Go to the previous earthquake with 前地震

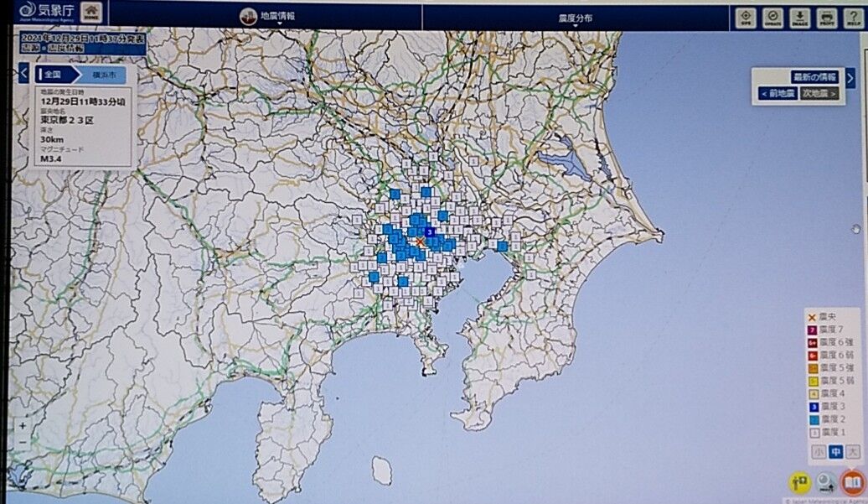pyautogui.click(x=778, y=94)
